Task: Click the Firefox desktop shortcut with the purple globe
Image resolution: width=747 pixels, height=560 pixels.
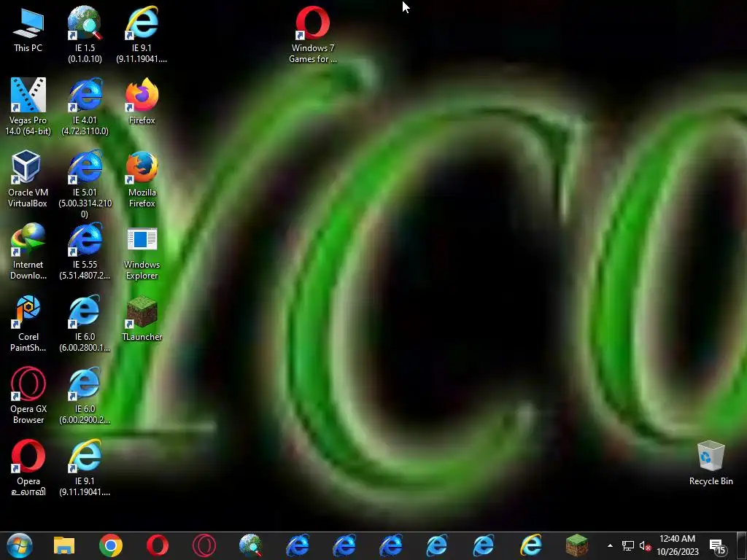Action: coord(142,101)
